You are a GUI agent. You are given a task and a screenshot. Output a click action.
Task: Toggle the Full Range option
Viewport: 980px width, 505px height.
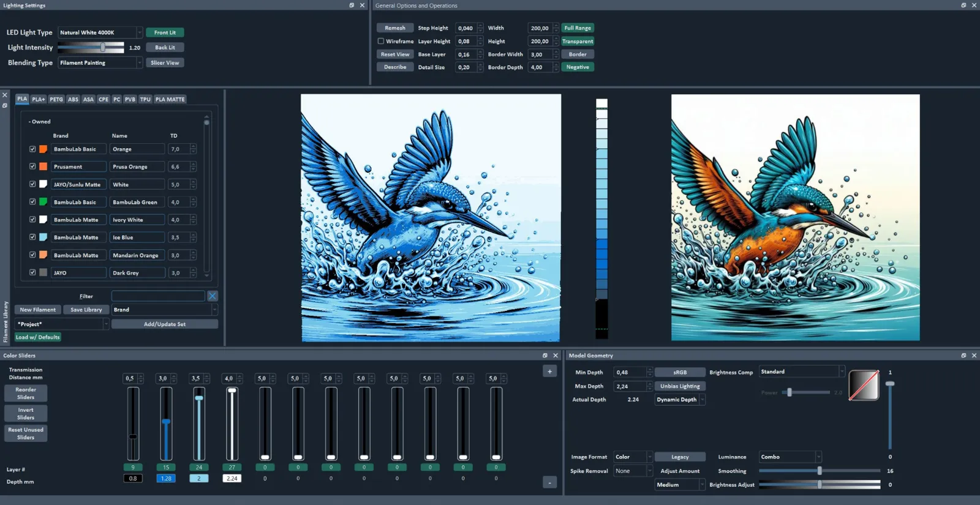tap(578, 28)
